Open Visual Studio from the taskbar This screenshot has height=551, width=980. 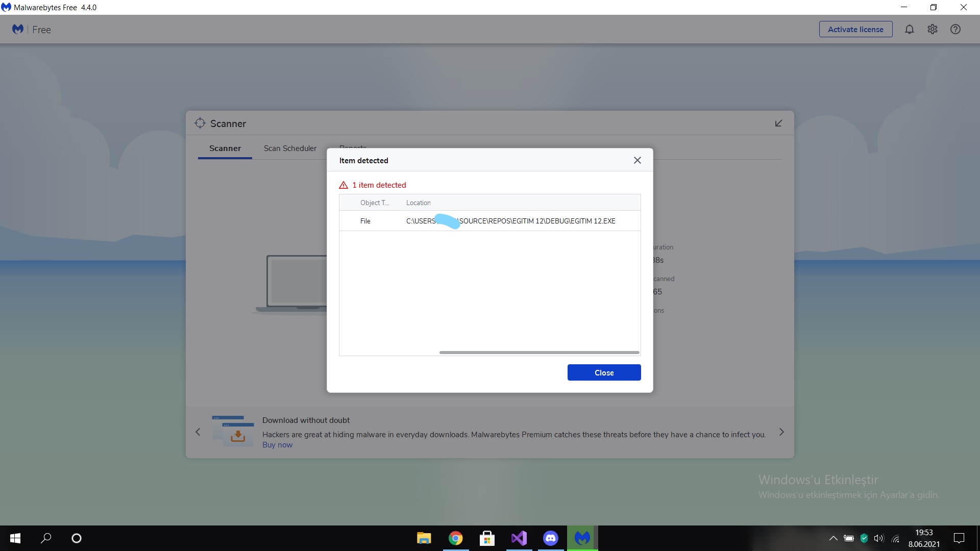[519, 538]
